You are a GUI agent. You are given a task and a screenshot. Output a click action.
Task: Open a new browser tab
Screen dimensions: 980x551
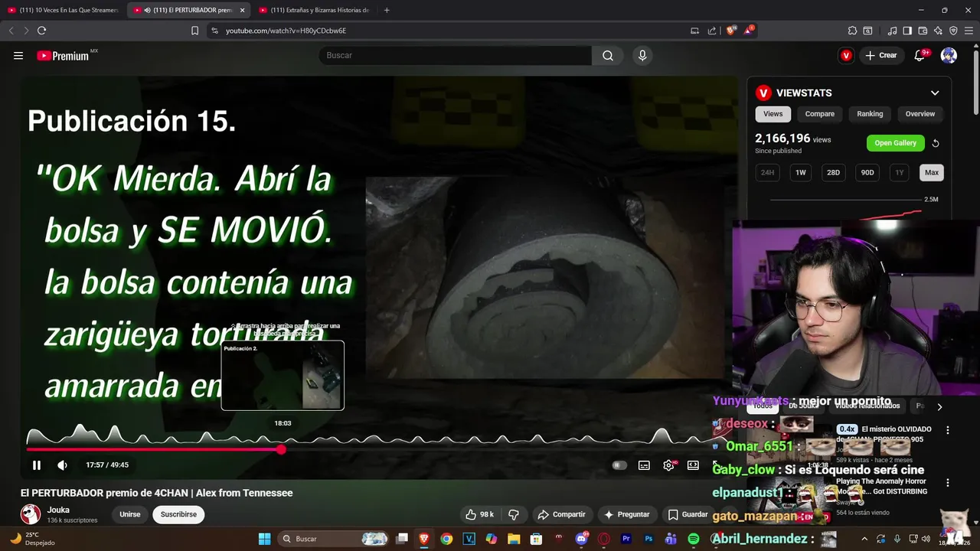(x=387, y=10)
